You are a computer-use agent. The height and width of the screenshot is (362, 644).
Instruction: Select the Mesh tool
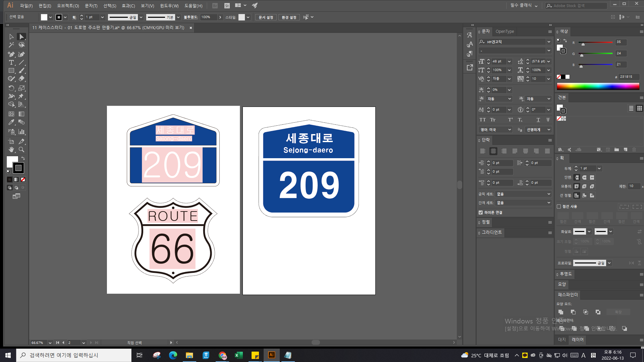pyautogui.click(x=11, y=114)
